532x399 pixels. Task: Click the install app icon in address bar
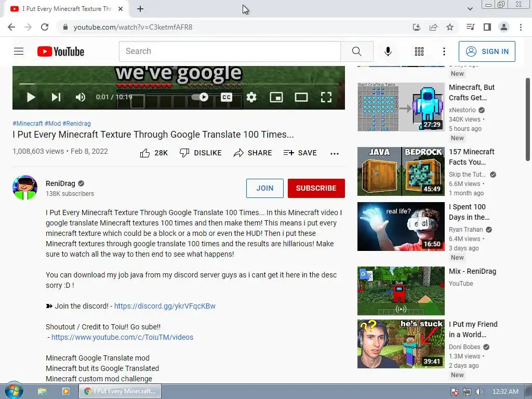(x=417, y=27)
